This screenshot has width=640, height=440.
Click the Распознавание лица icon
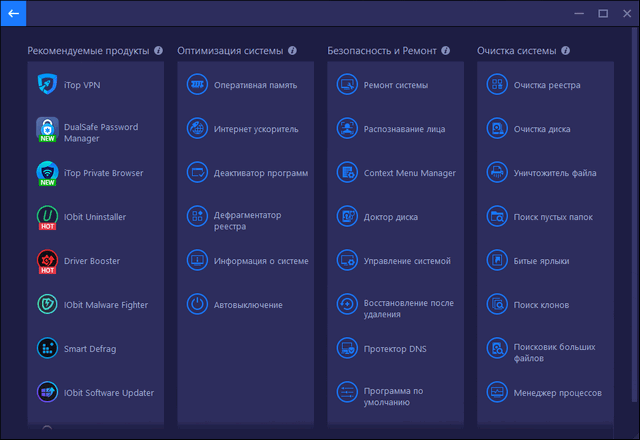pos(347,128)
